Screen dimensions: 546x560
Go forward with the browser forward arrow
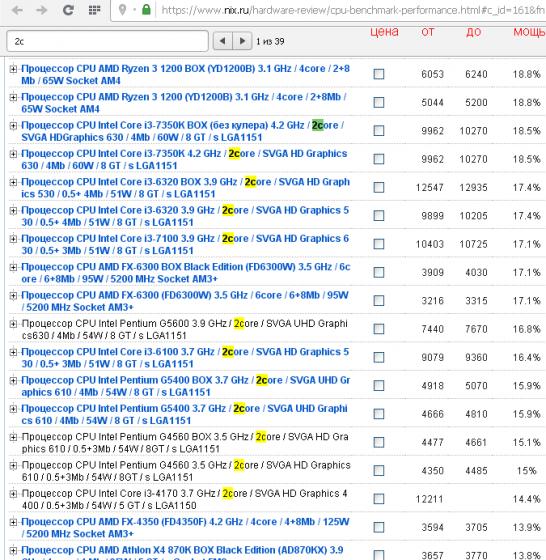point(41,10)
